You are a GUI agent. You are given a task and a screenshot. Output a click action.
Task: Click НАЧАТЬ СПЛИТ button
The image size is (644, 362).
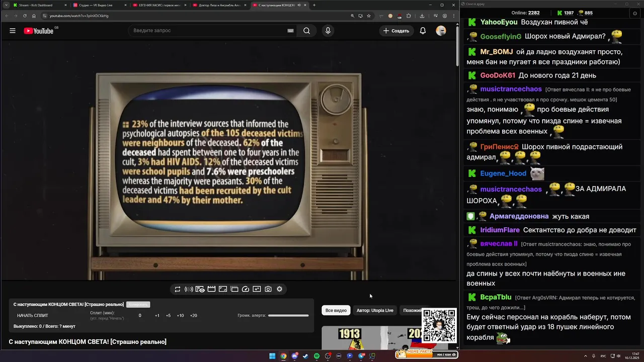tap(33, 316)
